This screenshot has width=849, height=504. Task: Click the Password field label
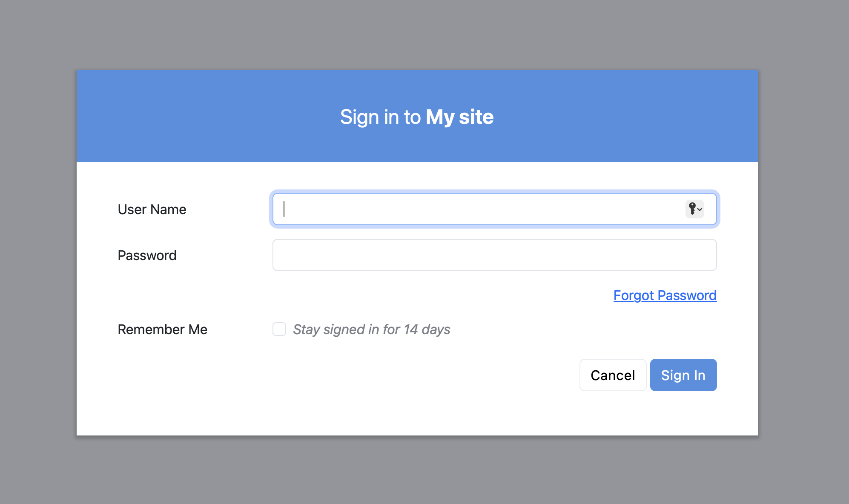coord(147,255)
